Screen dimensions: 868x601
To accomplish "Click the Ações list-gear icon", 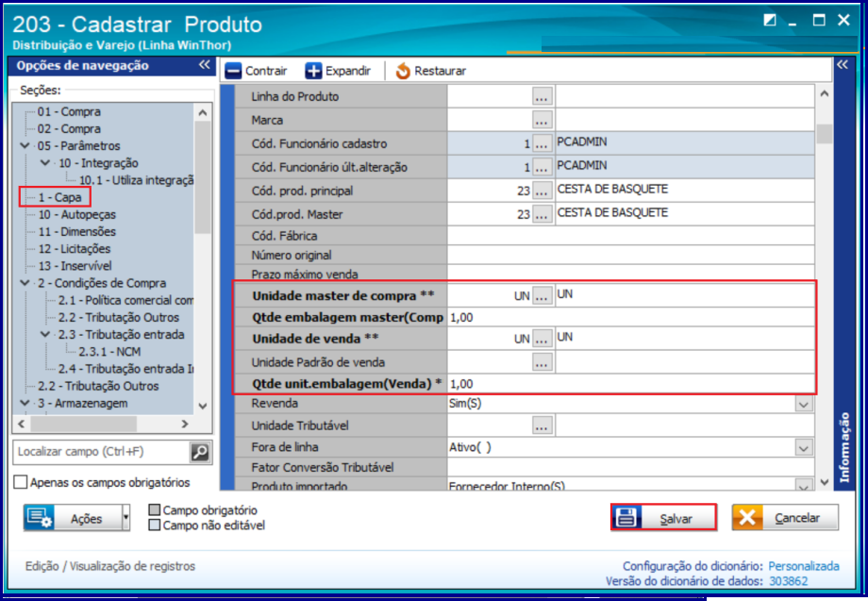I will pyautogui.click(x=40, y=518).
